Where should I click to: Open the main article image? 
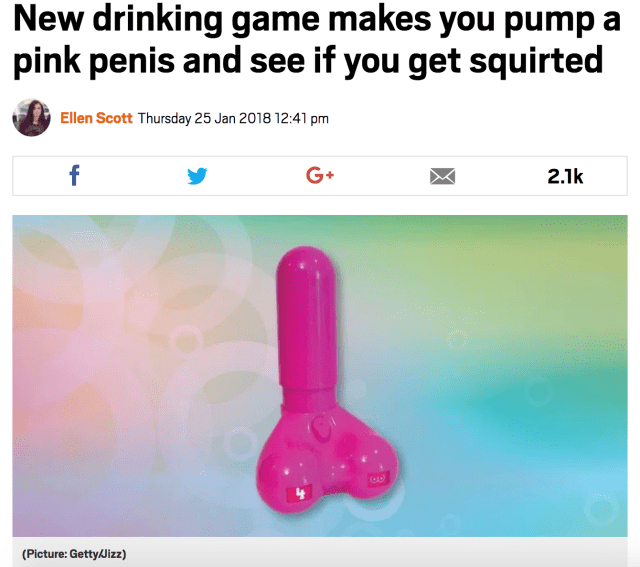pyautogui.click(x=320, y=376)
